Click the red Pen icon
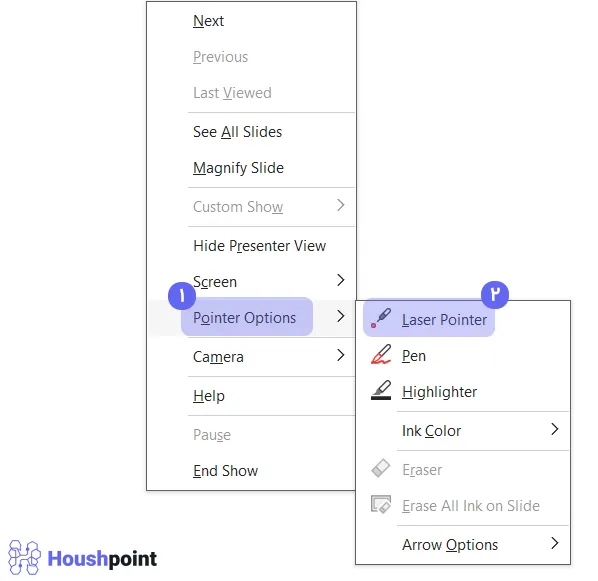 click(x=381, y=354)
